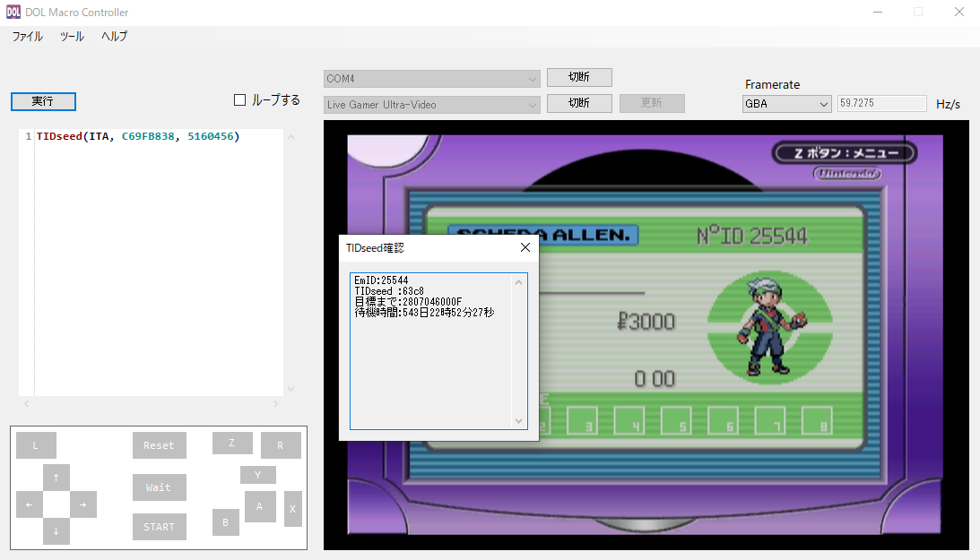Screen dimensions: 980x560
Task: Click badge slot 8 on trainer card
Action: coord(817,421)
